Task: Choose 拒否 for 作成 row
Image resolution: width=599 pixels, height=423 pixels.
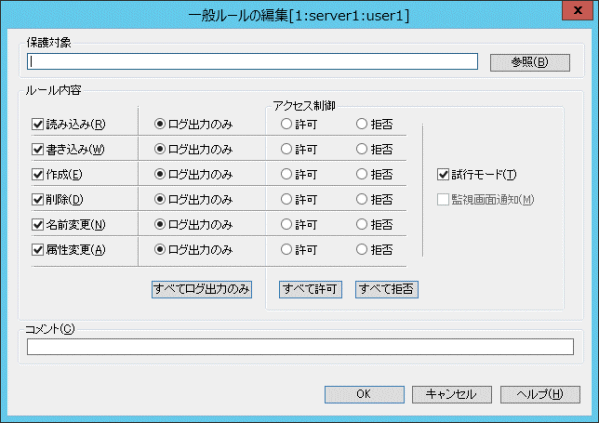Action: [x=361, y=174]
